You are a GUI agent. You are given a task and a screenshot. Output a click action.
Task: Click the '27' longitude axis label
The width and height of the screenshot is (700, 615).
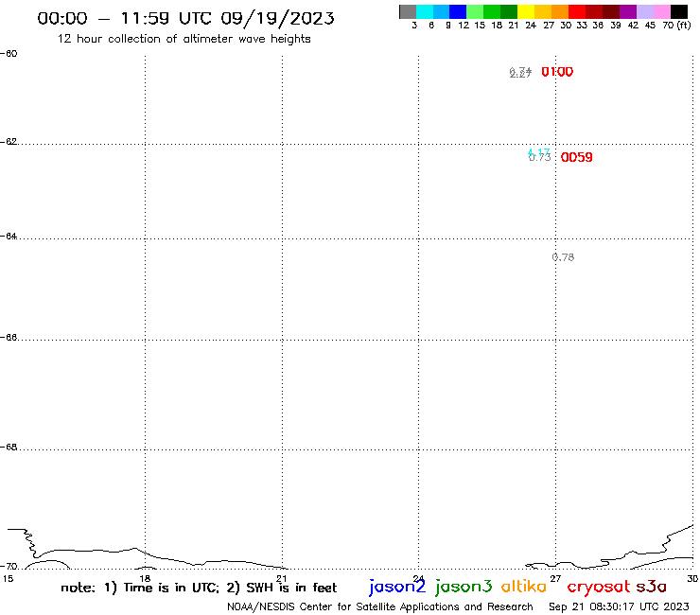555,579
